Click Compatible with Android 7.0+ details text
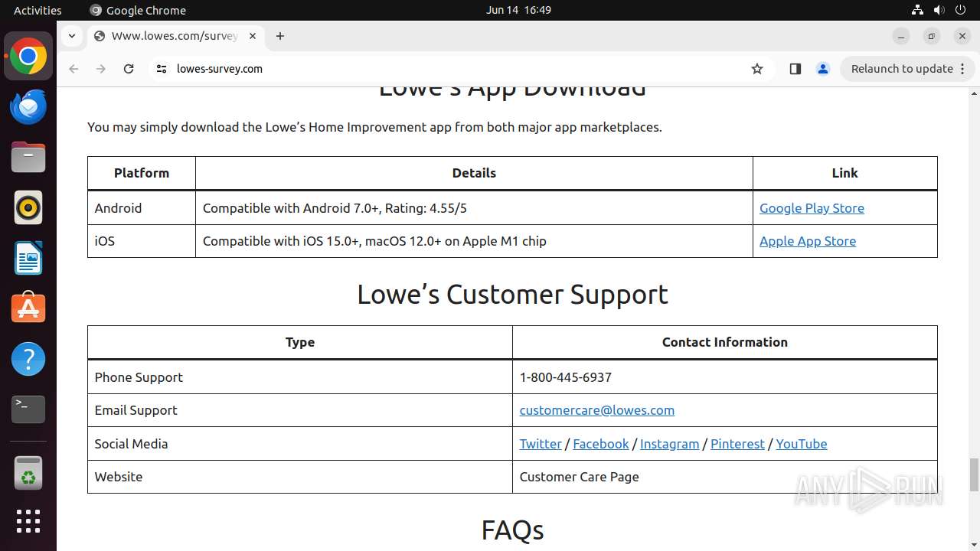This screenshot has height=551, width=980. (x=335, y=208)
